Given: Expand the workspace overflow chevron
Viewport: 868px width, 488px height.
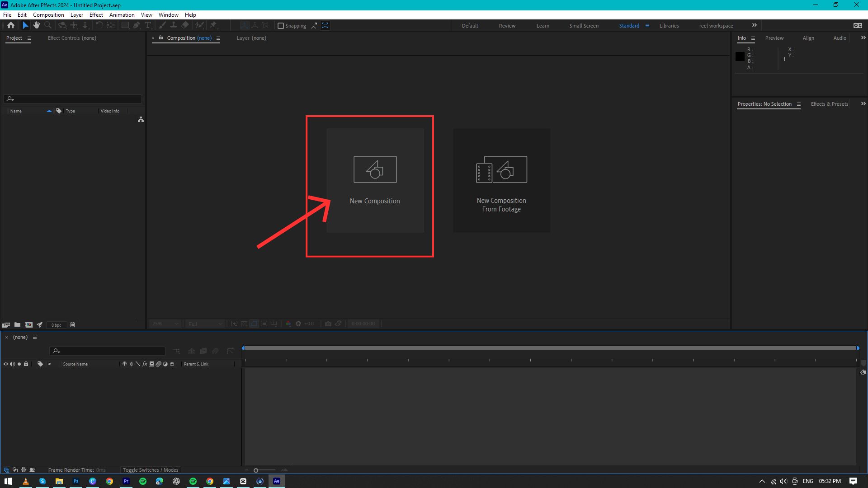Looking at the screenshot, I should [x=754, y=25].
